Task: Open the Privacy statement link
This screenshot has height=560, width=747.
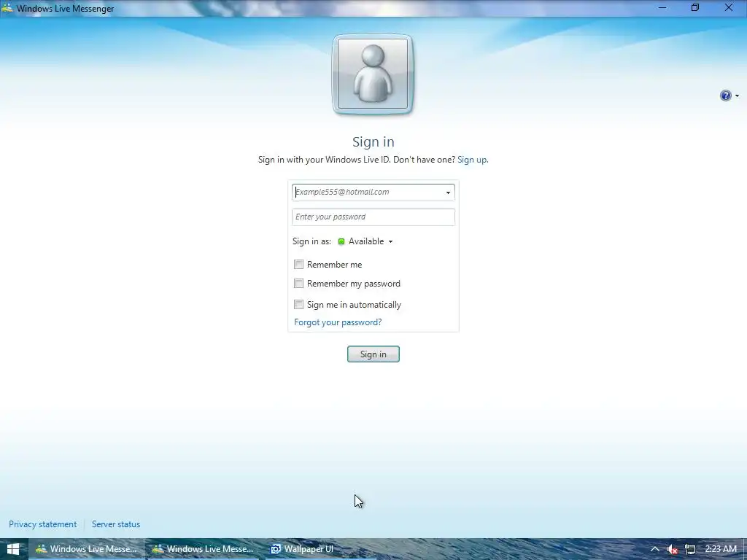Action: coord(43,524)
